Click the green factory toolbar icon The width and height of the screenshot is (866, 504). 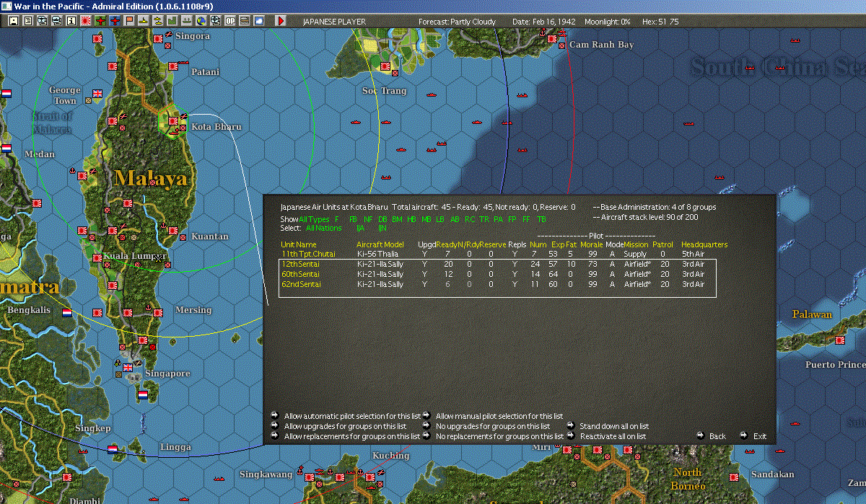click(x=172, y=21)
